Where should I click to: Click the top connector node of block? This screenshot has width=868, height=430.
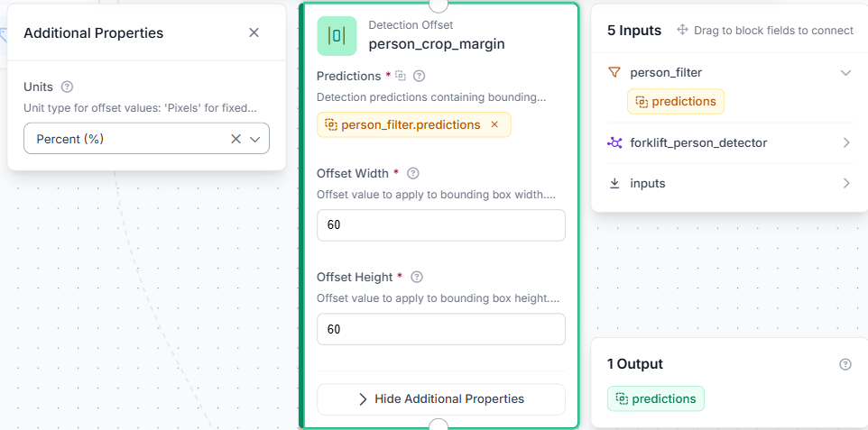(439, 5)
